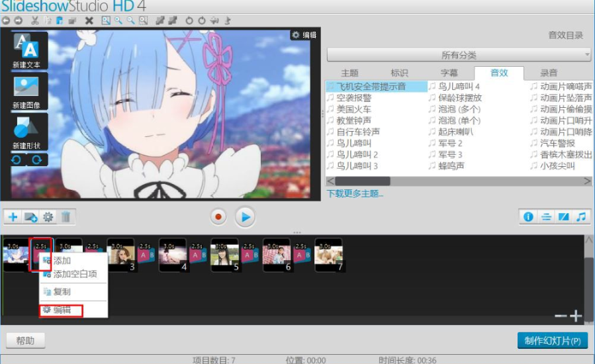This screenshot has height=364, width=595.
Task: Click the blue plus add-item icon
Action: (13, 216)
